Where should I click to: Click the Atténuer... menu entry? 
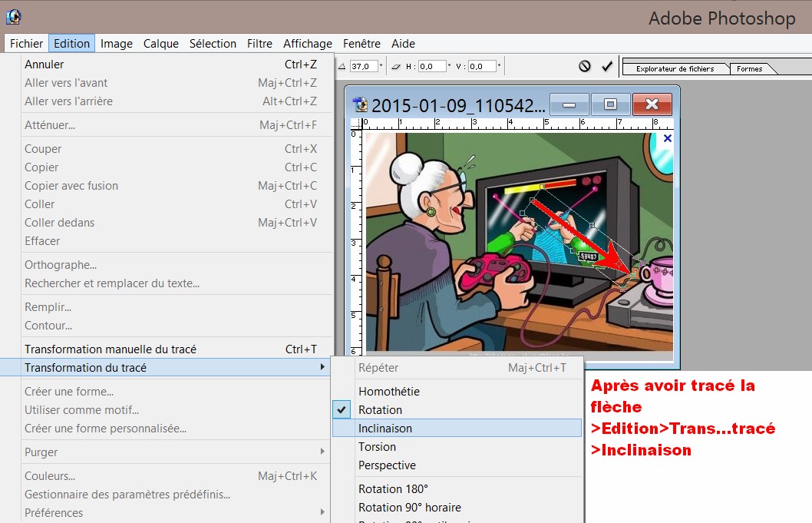pos(167,125)
